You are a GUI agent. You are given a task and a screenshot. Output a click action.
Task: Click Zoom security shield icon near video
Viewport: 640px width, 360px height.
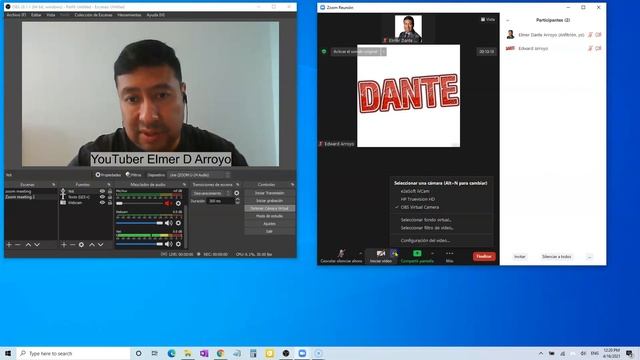point(394,253)
